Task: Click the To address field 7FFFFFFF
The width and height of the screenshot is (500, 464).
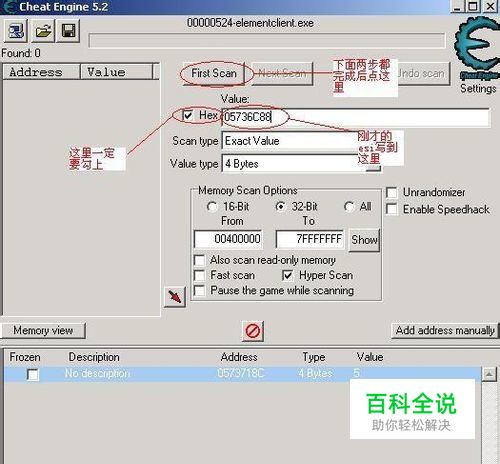Action: tap(310, 239)
